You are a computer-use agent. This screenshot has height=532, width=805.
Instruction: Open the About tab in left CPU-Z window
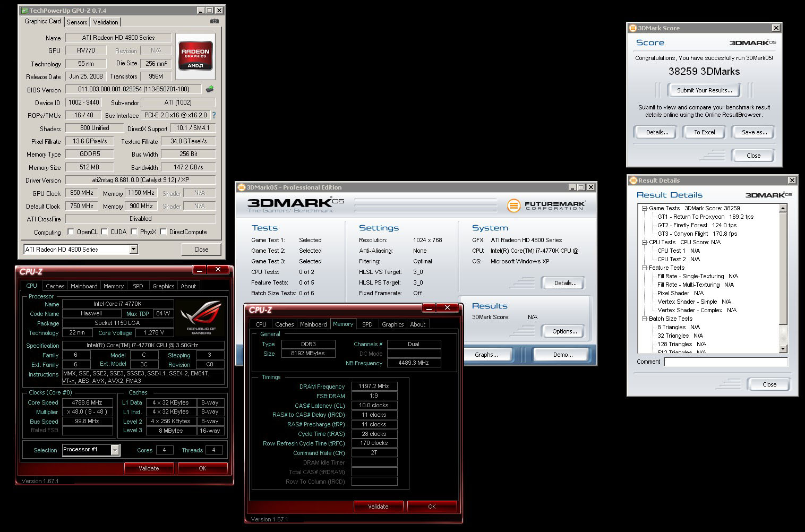click(x=189, y=286)
